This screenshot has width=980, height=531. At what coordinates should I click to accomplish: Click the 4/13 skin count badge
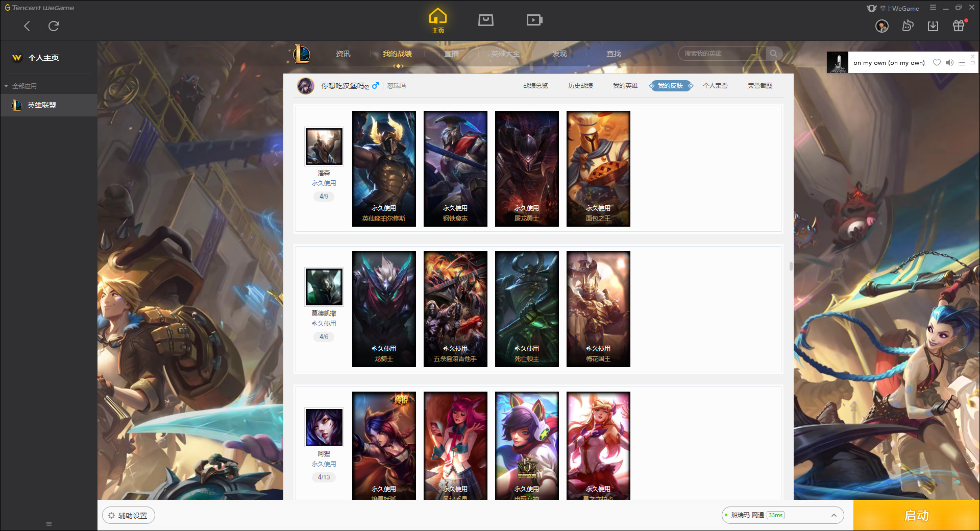(x=324, y=477)
